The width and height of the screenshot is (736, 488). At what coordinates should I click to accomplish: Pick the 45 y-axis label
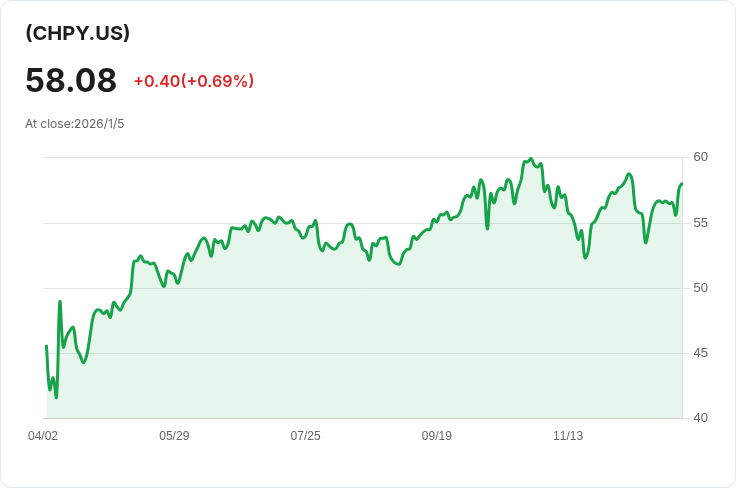click(x=700, y=353)
